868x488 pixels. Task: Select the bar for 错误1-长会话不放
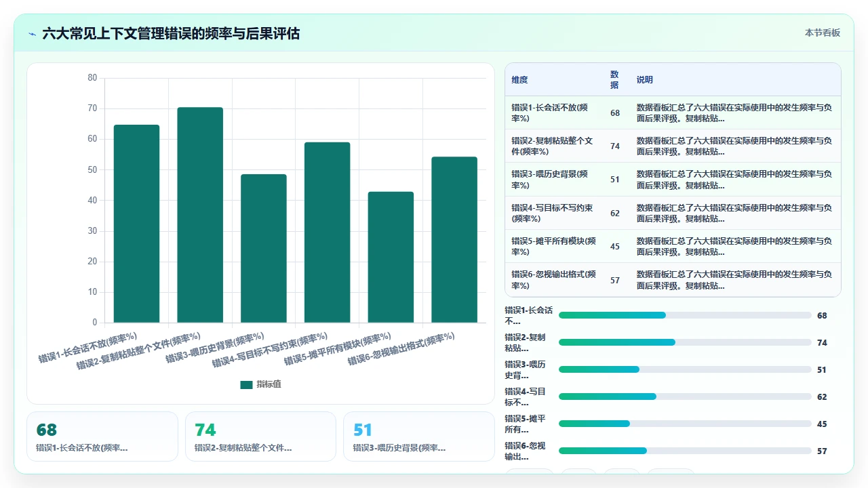tap(136, 224)
